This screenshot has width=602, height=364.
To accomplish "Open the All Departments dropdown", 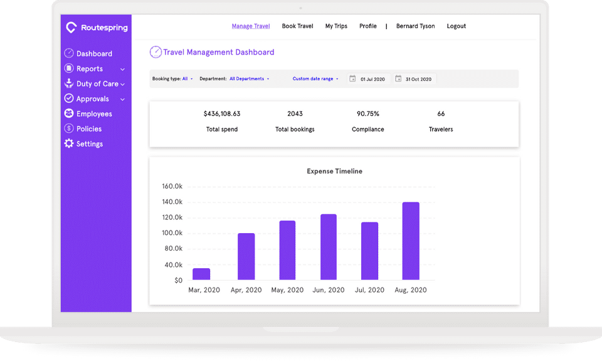I will point(249,79).
